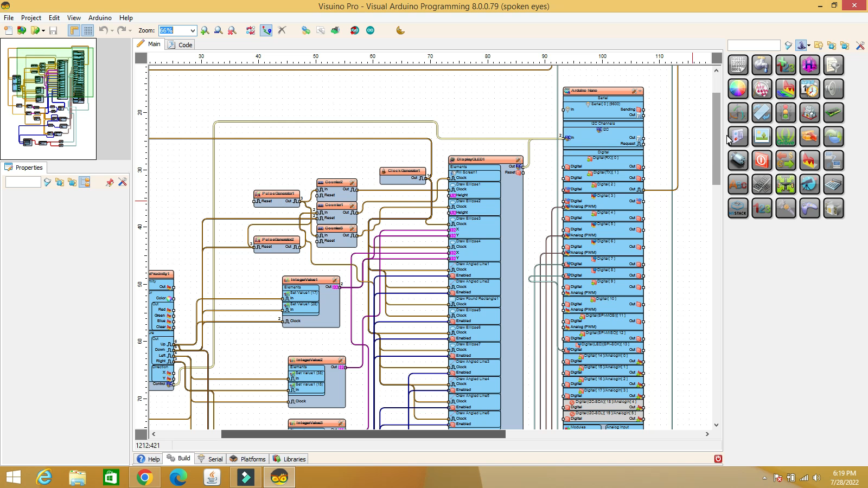Select the IntegerValue2 component title
The width and height of the screenshot is (868, 488).
tap(309, 360)
